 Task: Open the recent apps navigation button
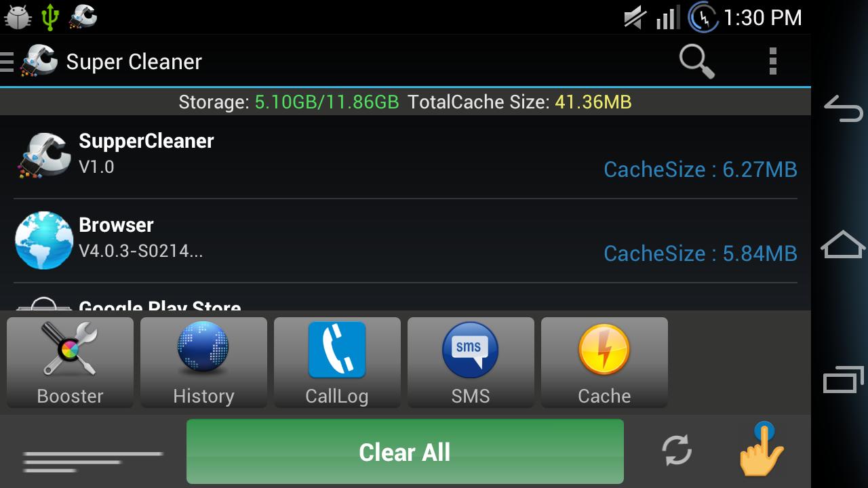point(844,379)
